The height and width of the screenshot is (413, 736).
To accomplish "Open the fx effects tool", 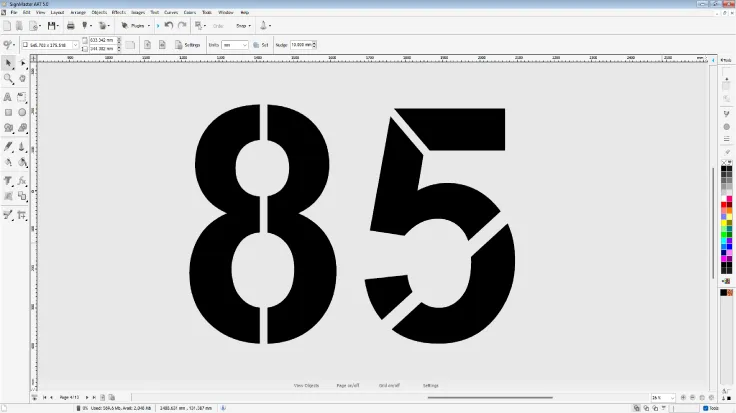I will 22,181.
